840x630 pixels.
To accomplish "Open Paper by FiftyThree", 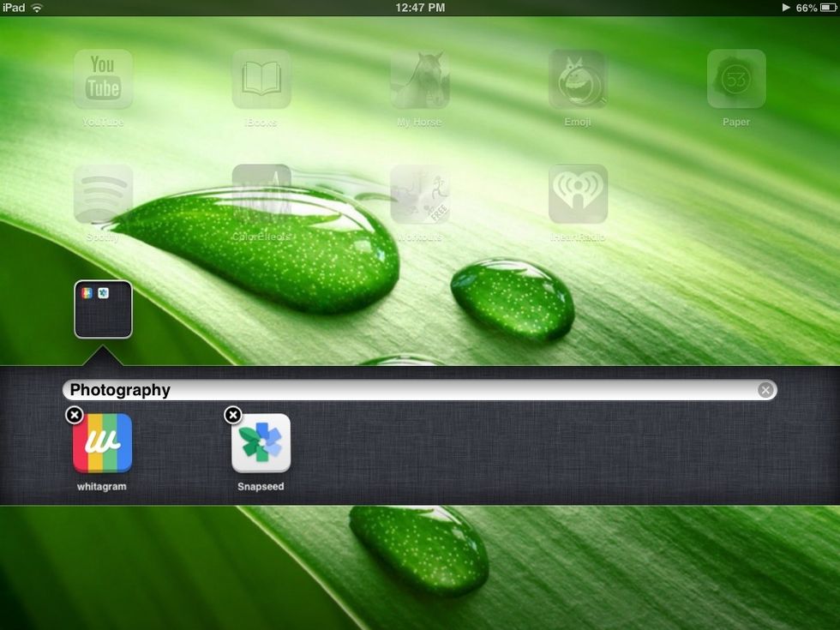I will 735,77.
